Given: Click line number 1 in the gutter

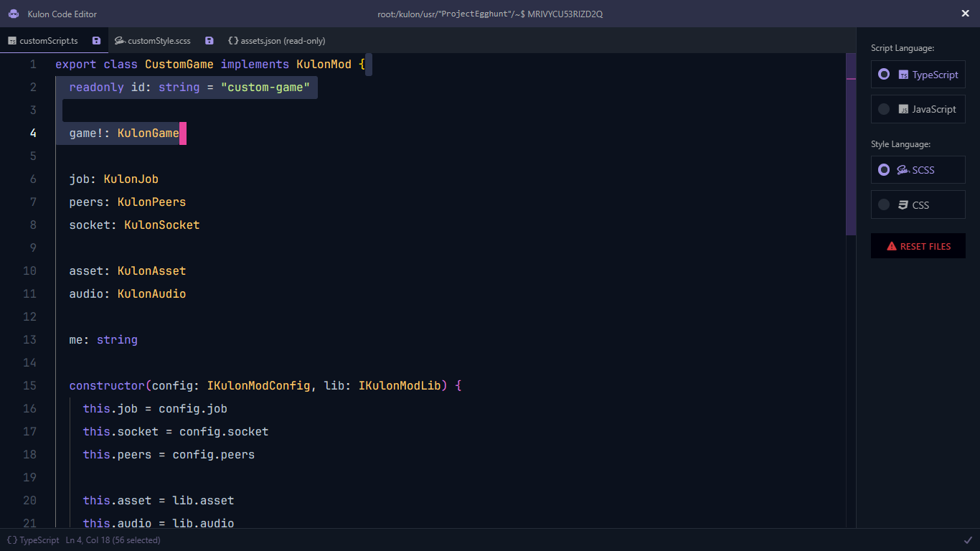Looking at the screenshot, I should pos(33,65).
